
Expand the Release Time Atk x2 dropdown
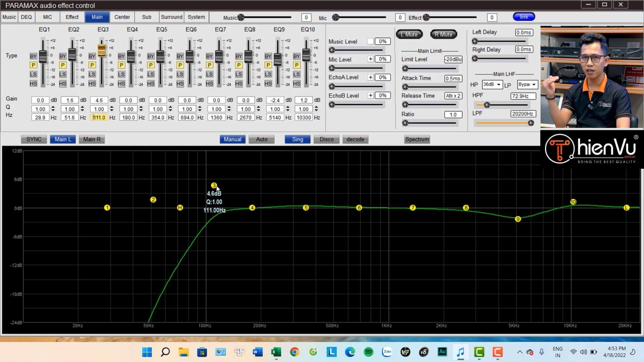(x=453, y=96)
